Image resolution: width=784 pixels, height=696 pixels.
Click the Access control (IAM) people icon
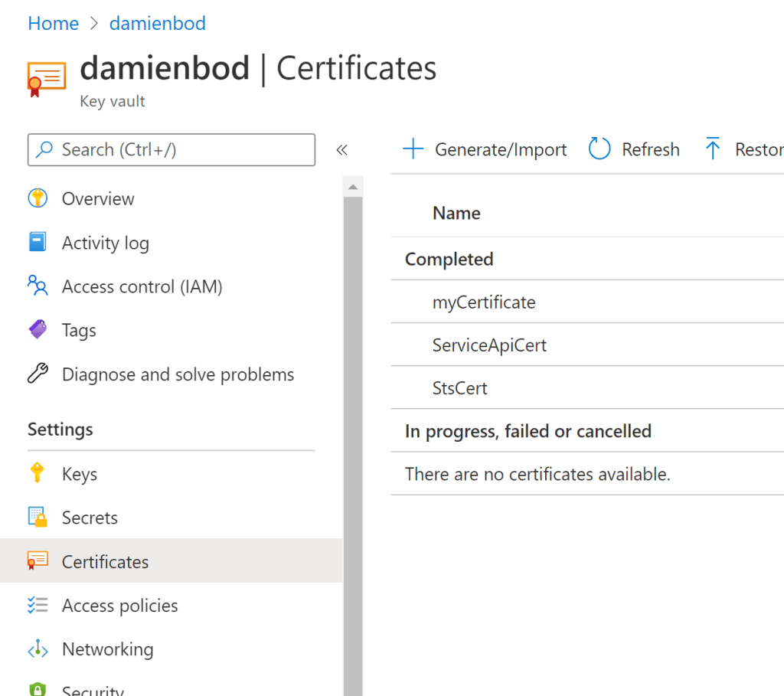pos(38,286)
